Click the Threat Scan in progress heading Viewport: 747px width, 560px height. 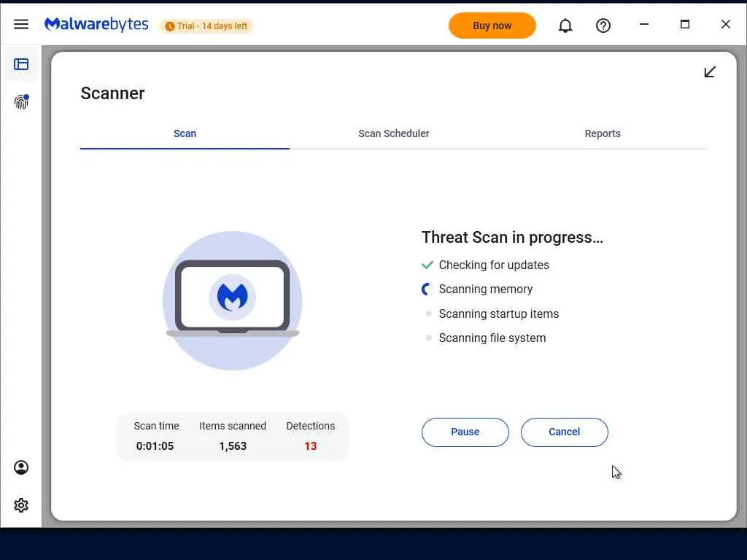[x=513, y=237]
